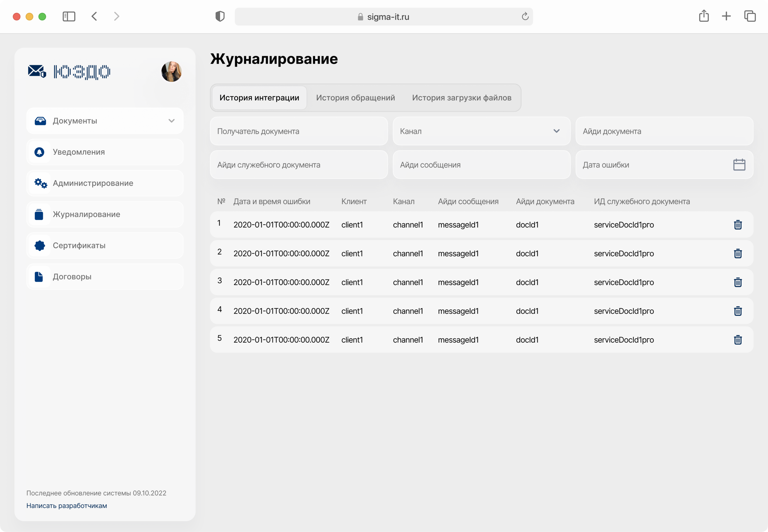The height and width of the screenshot is (532, 768).
Task: Open the Канал dropdown filter
Action: [481, 131]
